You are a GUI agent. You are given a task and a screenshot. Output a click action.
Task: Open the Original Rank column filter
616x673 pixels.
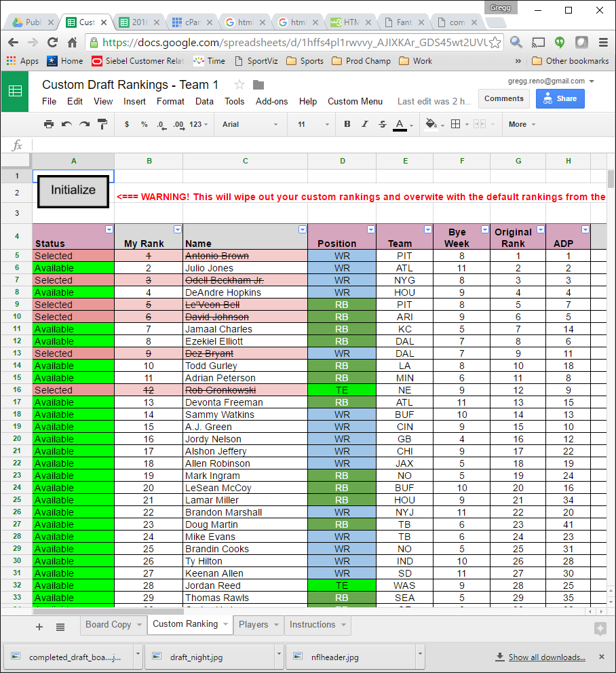click(x=541, y=229)
